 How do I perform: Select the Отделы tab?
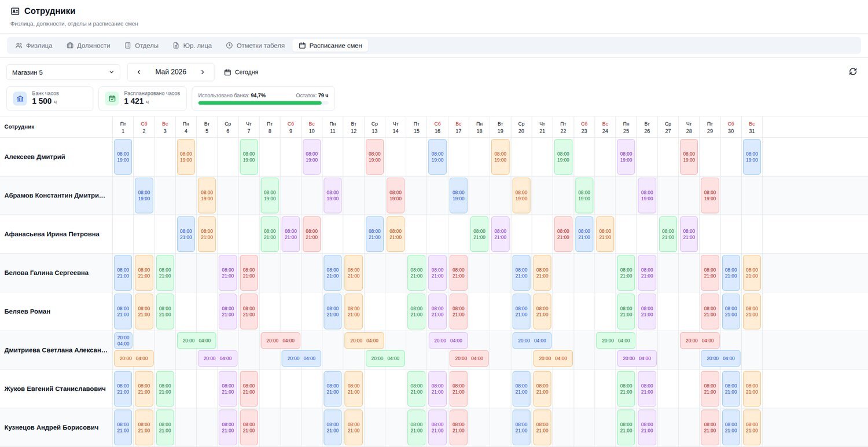[142, 45]
